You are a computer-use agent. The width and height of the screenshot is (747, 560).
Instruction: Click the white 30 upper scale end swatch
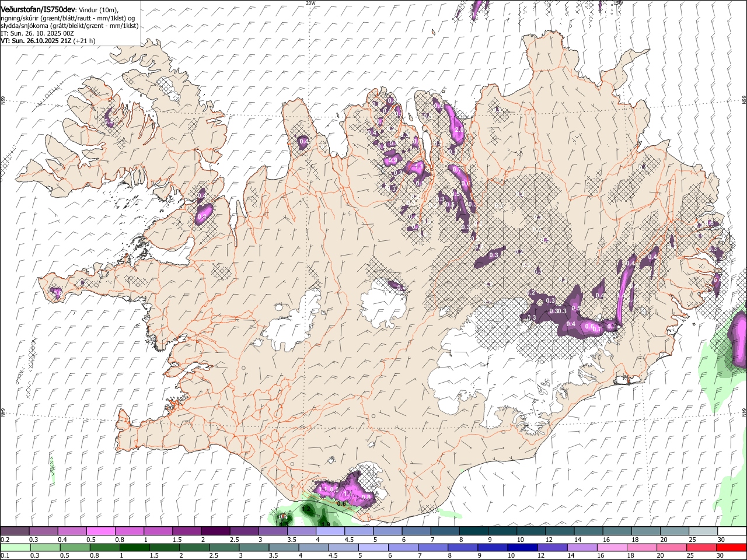[x=732, y=531]
